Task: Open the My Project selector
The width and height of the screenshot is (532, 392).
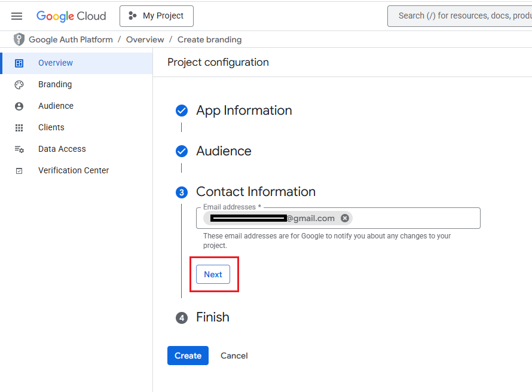Action: [x=157, y=16]
